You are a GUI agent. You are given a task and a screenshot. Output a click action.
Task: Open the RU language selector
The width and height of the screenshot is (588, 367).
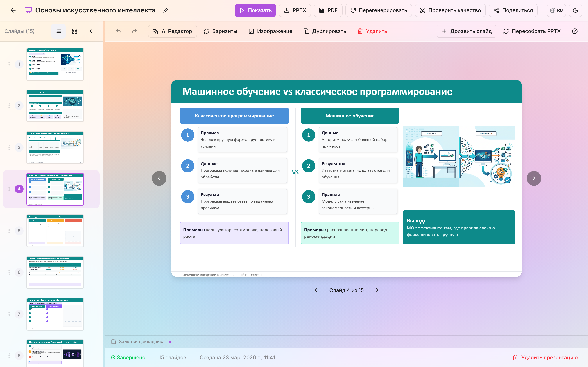coord(556,10)
